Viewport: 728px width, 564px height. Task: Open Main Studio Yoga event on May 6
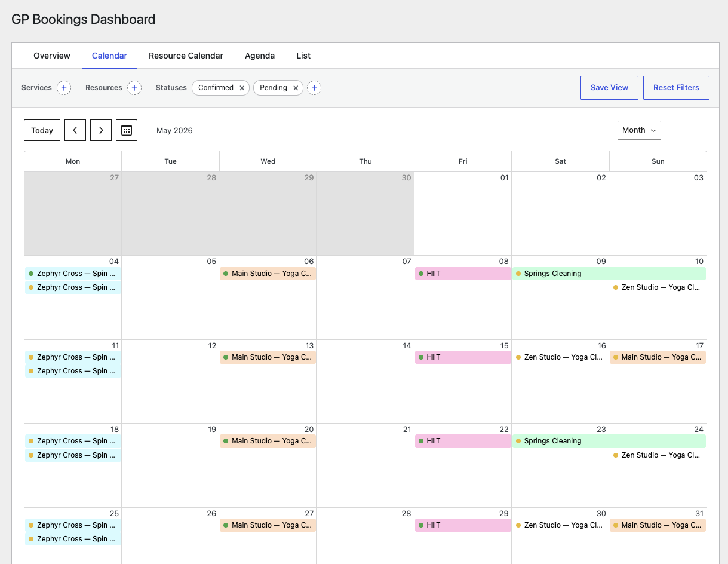[268, 274]
